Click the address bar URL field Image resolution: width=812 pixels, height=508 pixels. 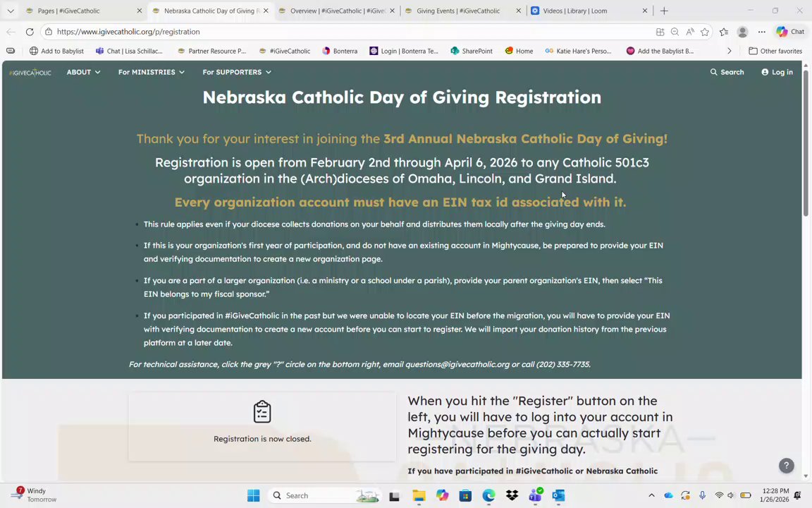click(x=352, y=32)
